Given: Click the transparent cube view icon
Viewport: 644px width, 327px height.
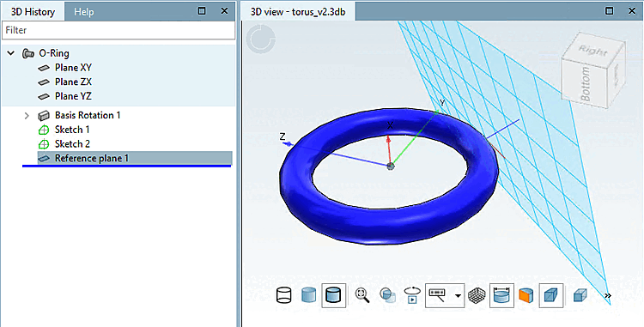Looking at the screenshot, I should coord(580,295).
